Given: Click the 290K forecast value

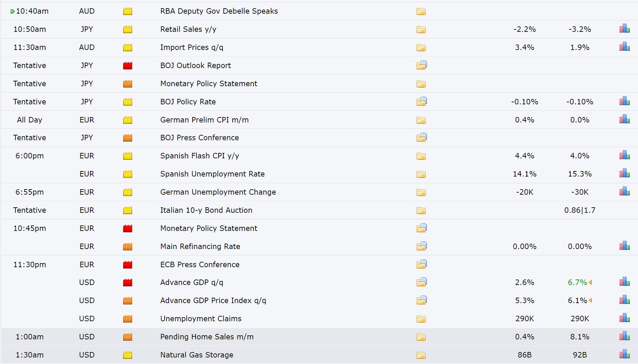Looking at the screenshot, I should (525, 318).
